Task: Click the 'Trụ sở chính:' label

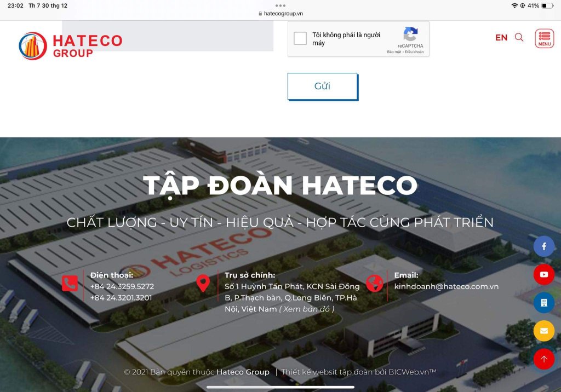Action: 250,275
